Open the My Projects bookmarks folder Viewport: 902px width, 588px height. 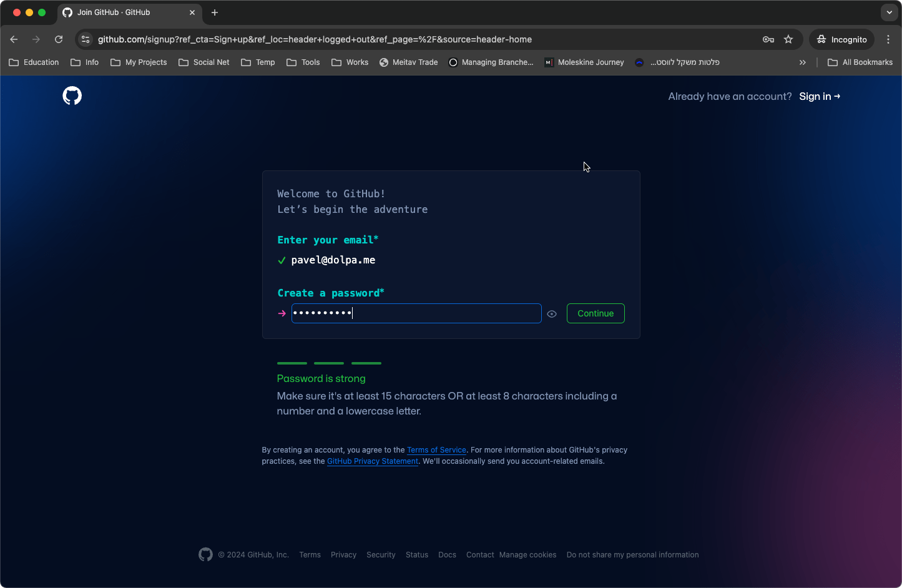pos(139,62)
